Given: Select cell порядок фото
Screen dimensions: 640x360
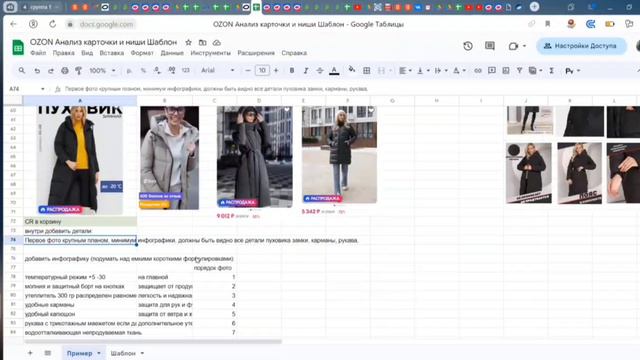Looking at the screenshot, I should 214,268.
